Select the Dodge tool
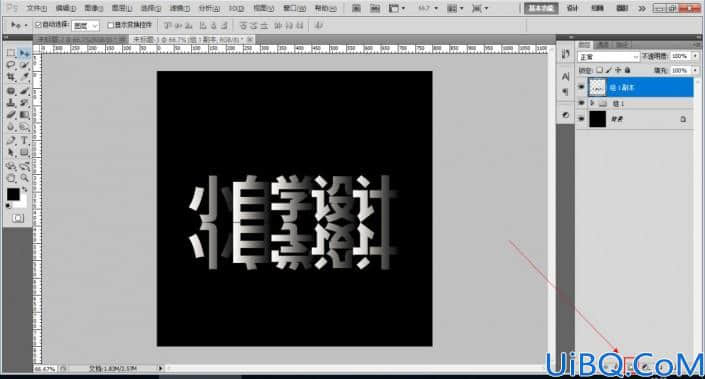Image resolution: width=705 pixels, height=379 pixels. pyautogui.click(x=24, y=127)
